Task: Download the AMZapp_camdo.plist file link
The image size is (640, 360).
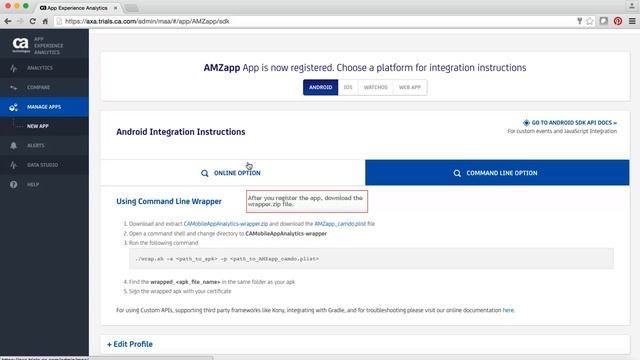Action: 340,224
